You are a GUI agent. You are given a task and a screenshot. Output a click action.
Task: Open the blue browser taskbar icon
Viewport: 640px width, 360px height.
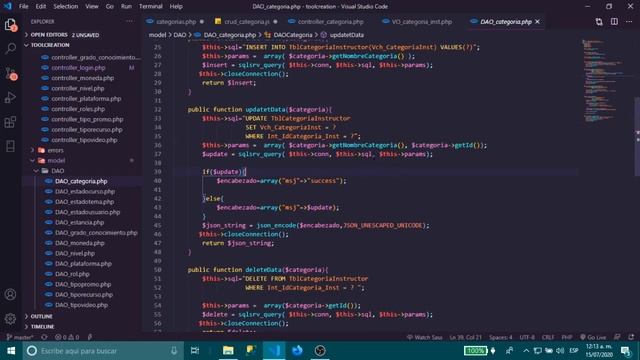click(297, 351)
